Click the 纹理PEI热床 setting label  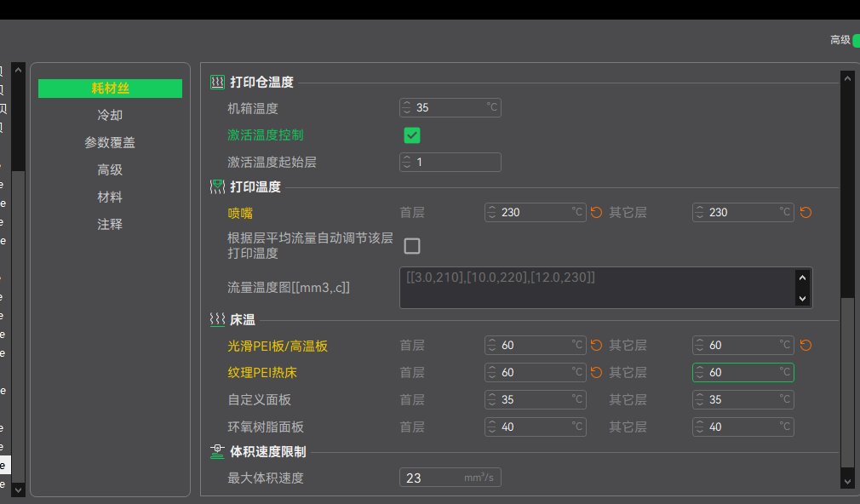click(x=262, y=373)
